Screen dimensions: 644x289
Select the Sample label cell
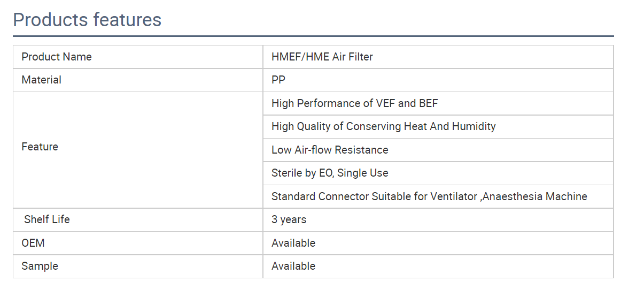[x=138, y=267]
